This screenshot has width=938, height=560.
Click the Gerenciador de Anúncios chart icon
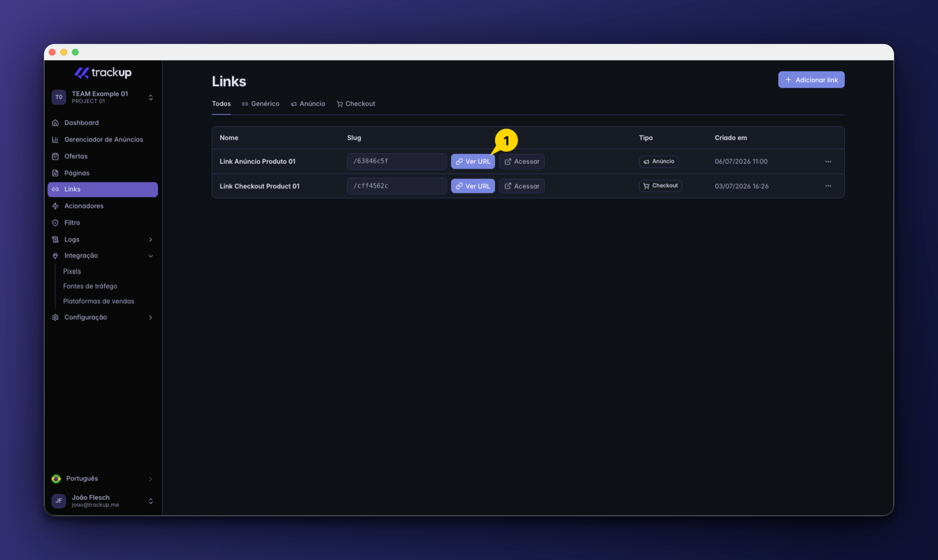point(55,140)
